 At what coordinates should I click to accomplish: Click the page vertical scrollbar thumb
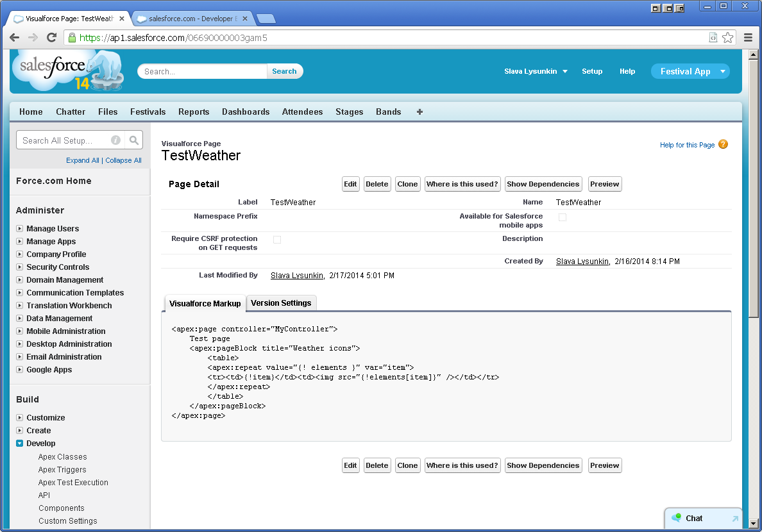[753, 188]
